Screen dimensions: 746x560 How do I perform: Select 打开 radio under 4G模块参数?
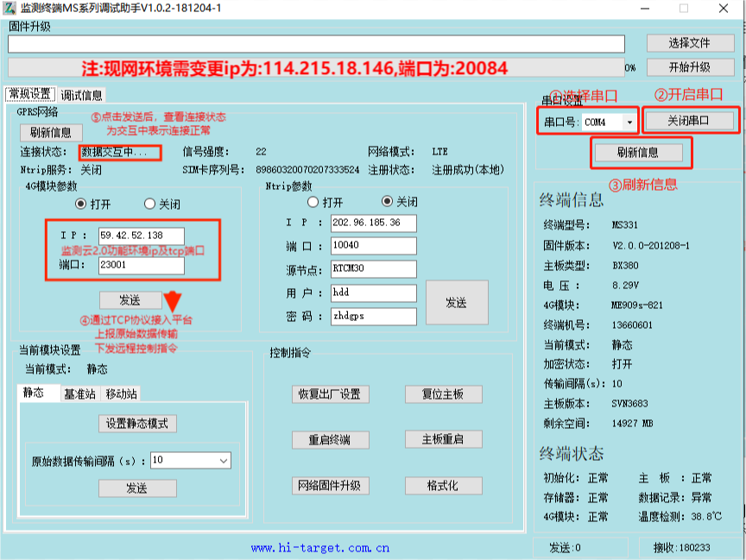(x=81, y=204)
